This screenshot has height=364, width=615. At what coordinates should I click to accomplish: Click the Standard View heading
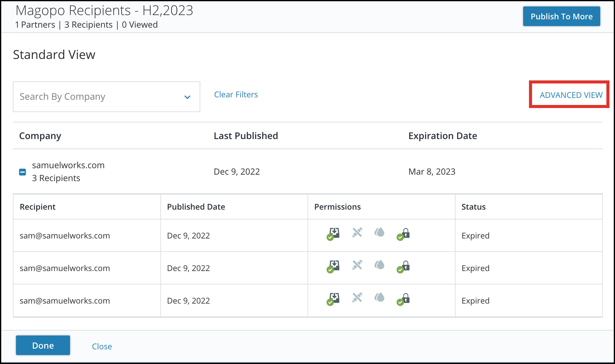[x=54, y=55]
